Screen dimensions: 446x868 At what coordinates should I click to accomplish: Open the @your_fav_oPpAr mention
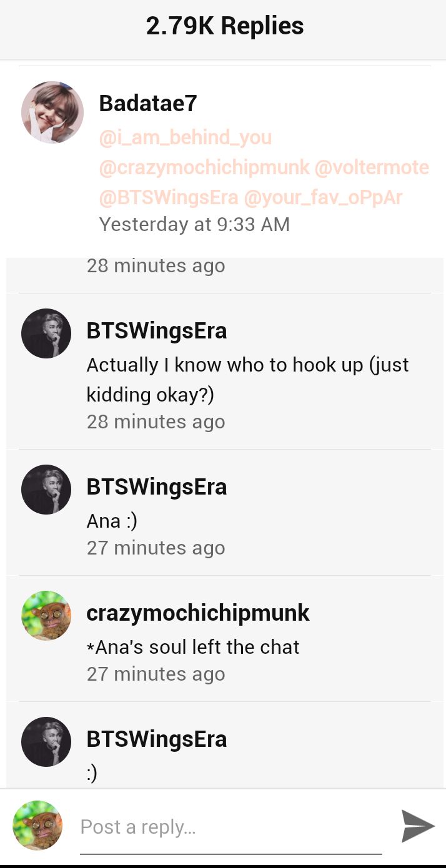(x=323, y=197)
